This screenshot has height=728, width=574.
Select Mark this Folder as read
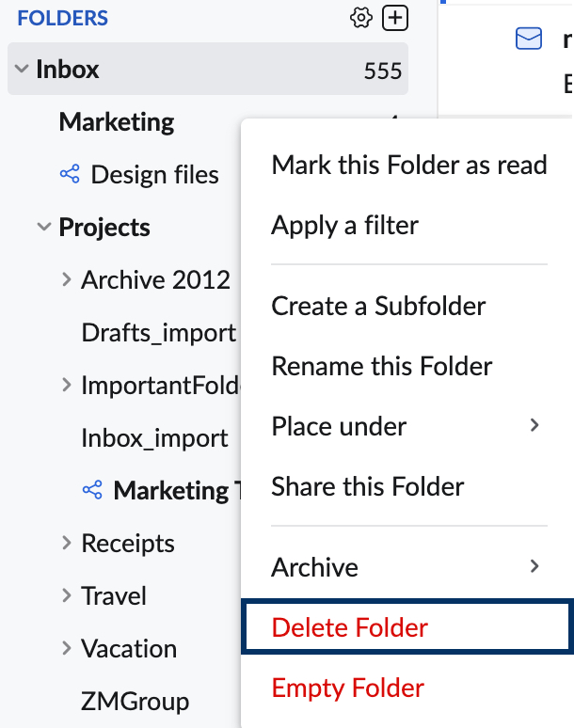point(408,166)
